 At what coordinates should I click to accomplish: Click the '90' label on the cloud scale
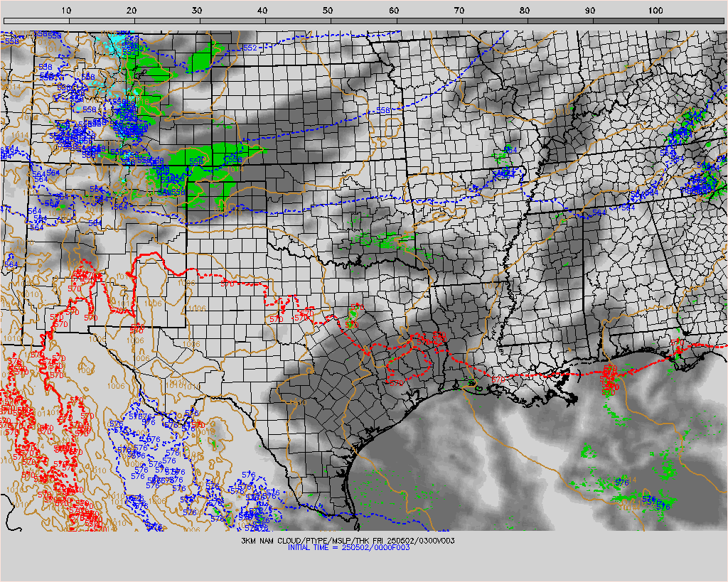pyautogui.click(x=590, y=11)
